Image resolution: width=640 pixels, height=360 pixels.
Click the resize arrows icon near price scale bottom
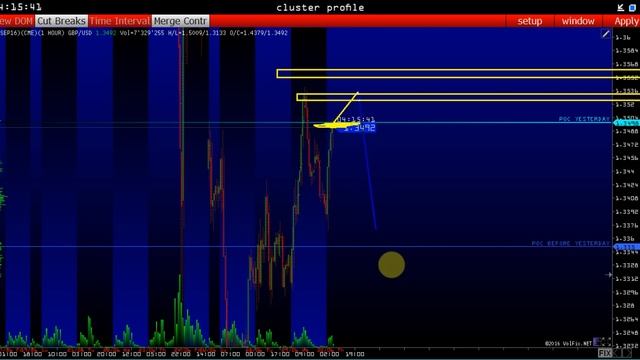606,342
